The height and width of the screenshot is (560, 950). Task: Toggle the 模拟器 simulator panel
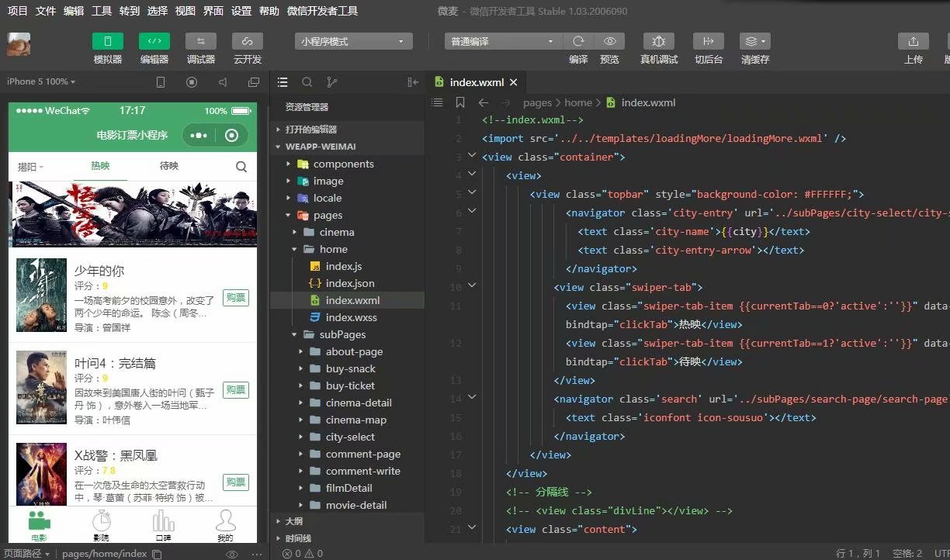click(x=108, y=41)
